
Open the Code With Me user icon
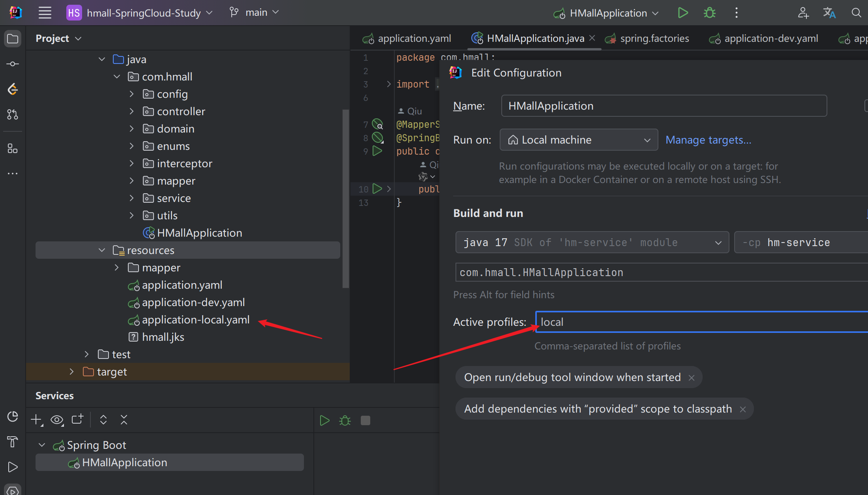click(x=803, y=13)
